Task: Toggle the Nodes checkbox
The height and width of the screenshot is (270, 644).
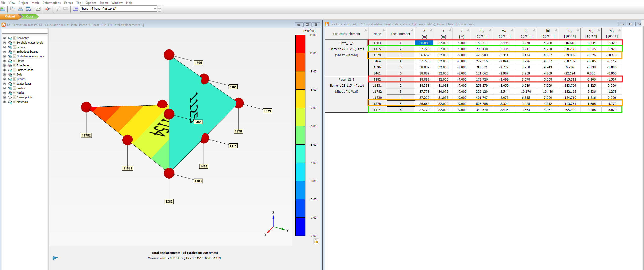Action: point(14,93)
